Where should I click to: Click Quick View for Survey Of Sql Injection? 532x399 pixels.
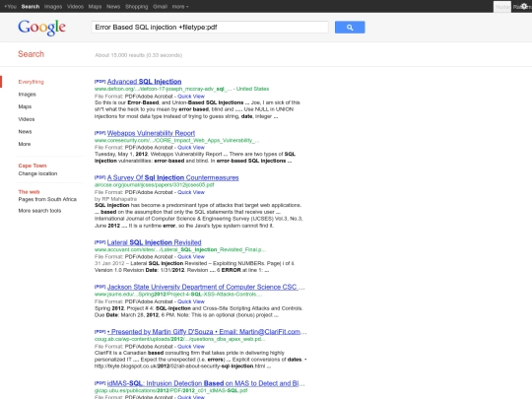pos(191,192)
